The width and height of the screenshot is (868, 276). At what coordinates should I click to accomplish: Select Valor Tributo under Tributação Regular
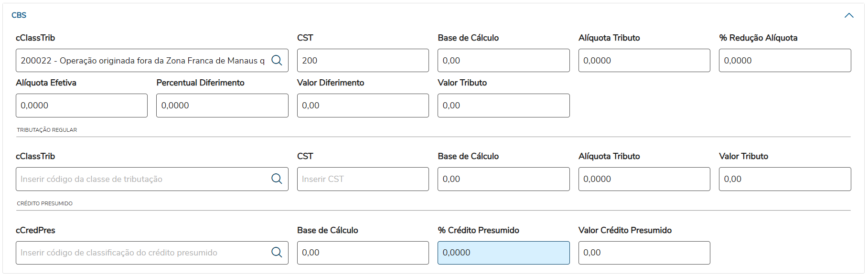point(784,179)
